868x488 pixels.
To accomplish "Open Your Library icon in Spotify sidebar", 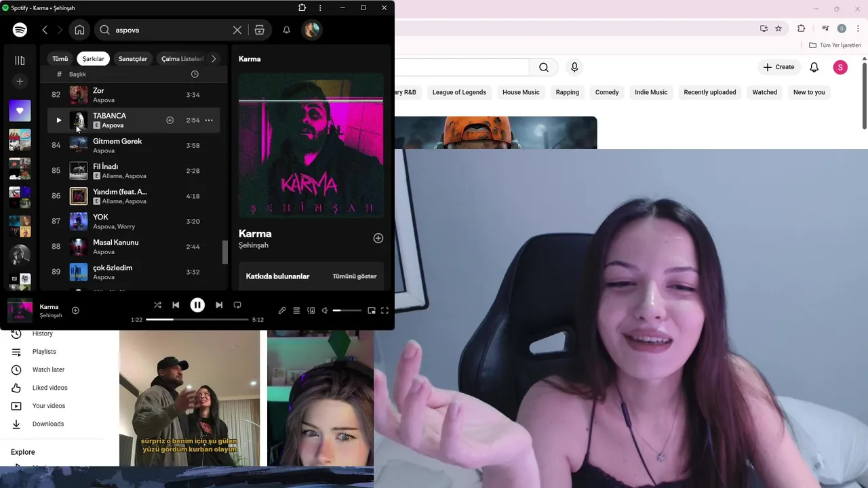I will pyautogui.click(x=20, y=60).
